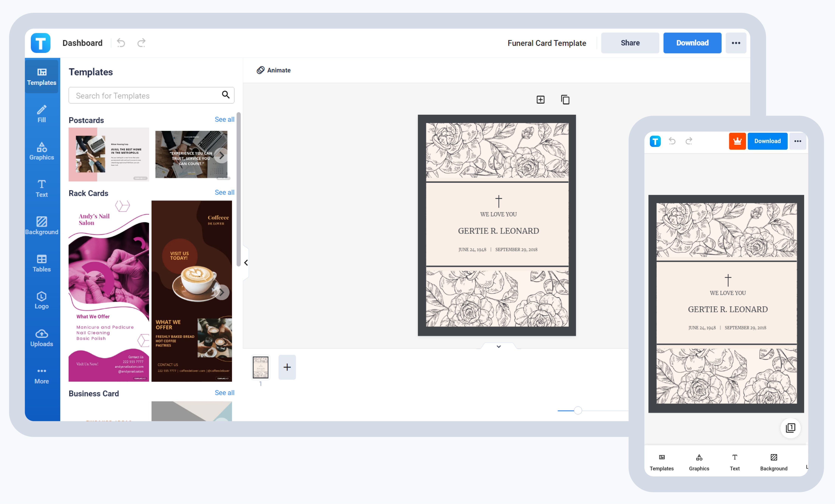The height and width of the screenshot is (504, 835).
Task: Expand the Rack Cards carousel with the right arrow
Action: [x=222, y=292]
